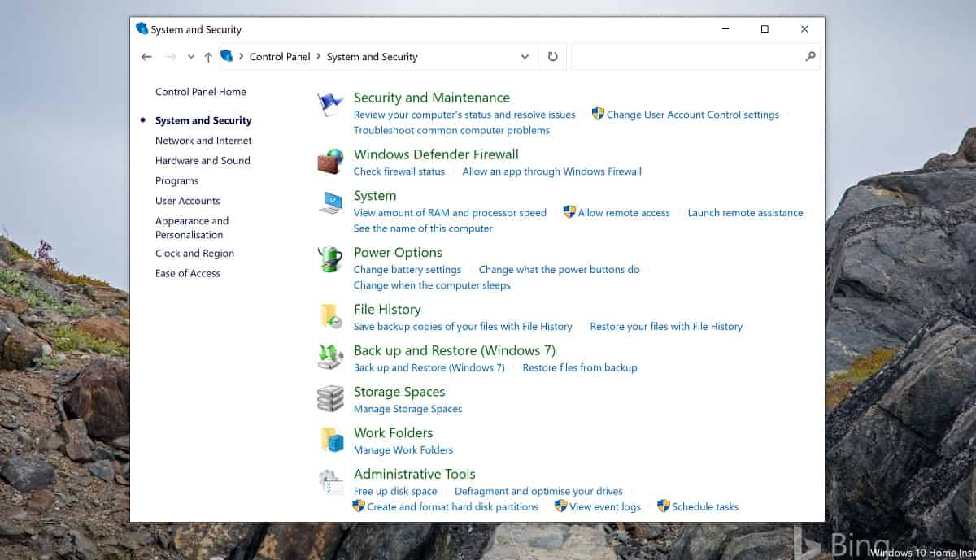Click Restore files from backup link
The image size is (976, 560).
point(580,367)
